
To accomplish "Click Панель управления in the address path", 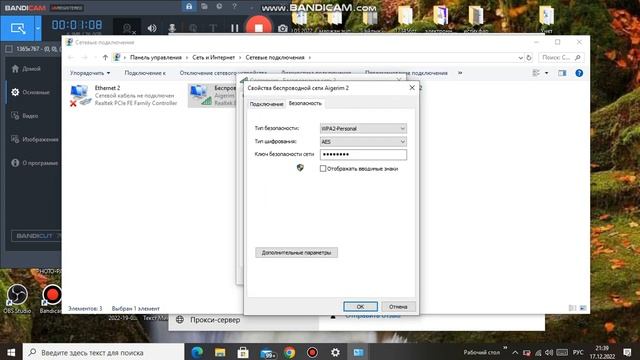I will point(156,58).
